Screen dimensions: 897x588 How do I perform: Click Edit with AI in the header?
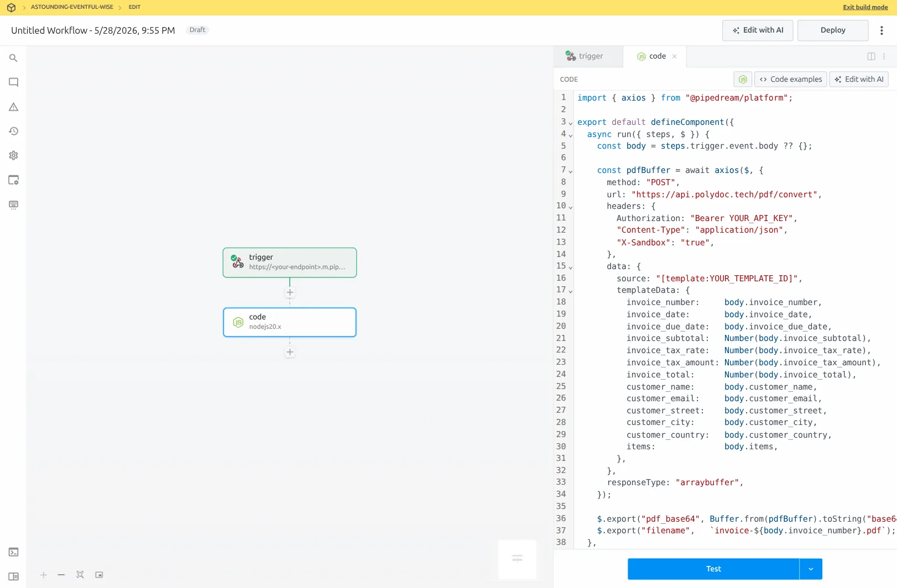point(758,30)
